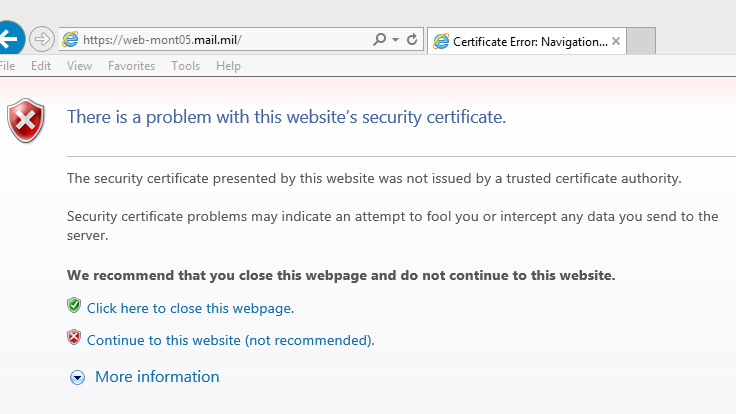Click the URL address field
Image resolution: width=736 pixels, height=414 pixels.
click(220, 40)
